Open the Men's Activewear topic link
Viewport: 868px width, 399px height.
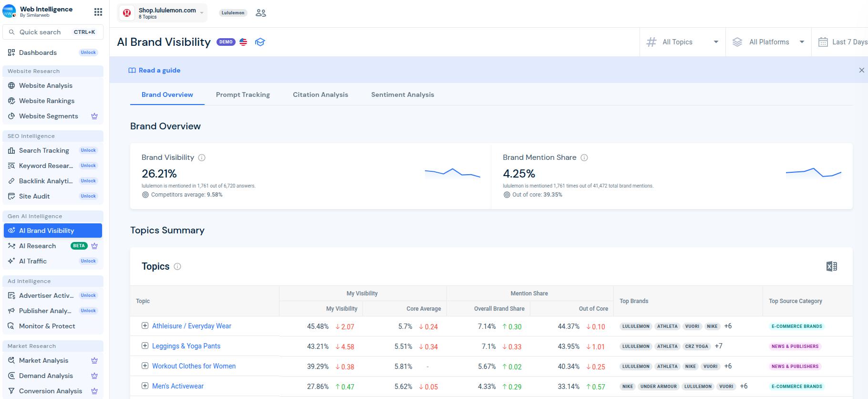click(178, 386)
